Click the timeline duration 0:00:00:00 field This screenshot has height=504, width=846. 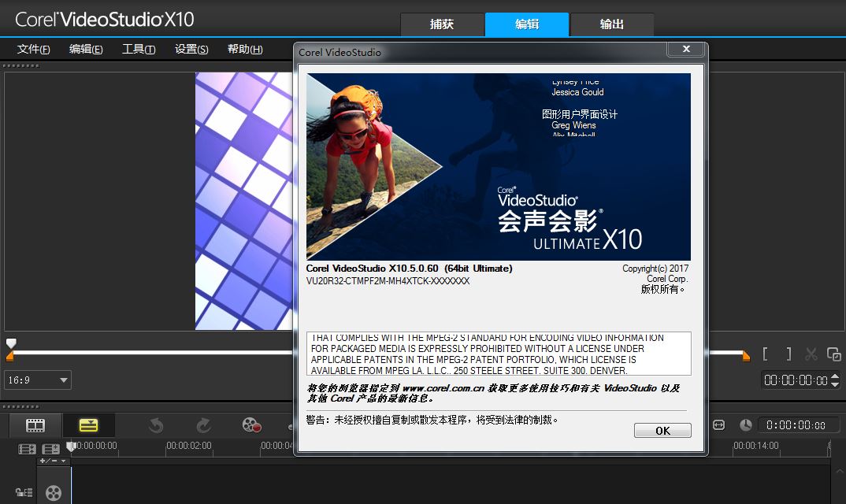click(799, 425)
